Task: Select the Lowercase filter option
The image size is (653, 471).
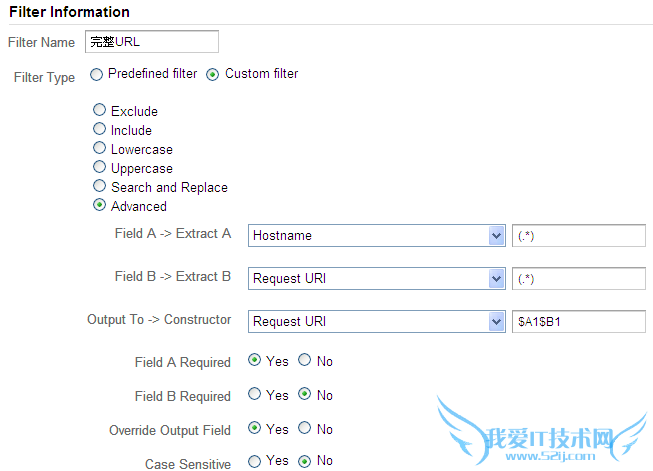Action: click(99, 148)
